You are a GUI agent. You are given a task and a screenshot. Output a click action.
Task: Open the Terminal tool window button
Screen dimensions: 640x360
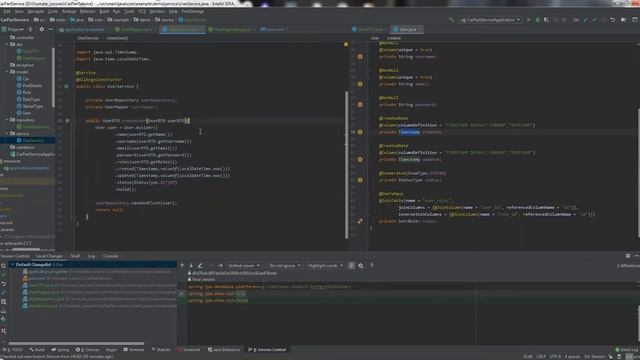(133, 350)
